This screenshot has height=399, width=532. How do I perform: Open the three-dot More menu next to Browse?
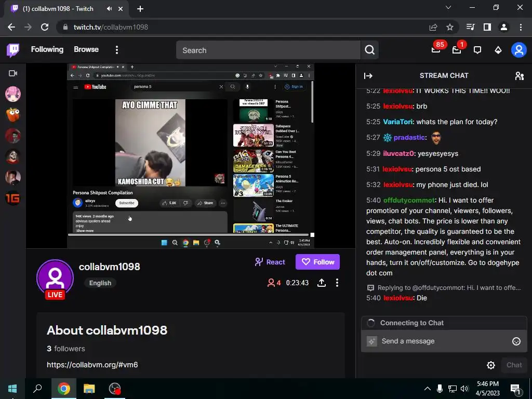point(117,50)
